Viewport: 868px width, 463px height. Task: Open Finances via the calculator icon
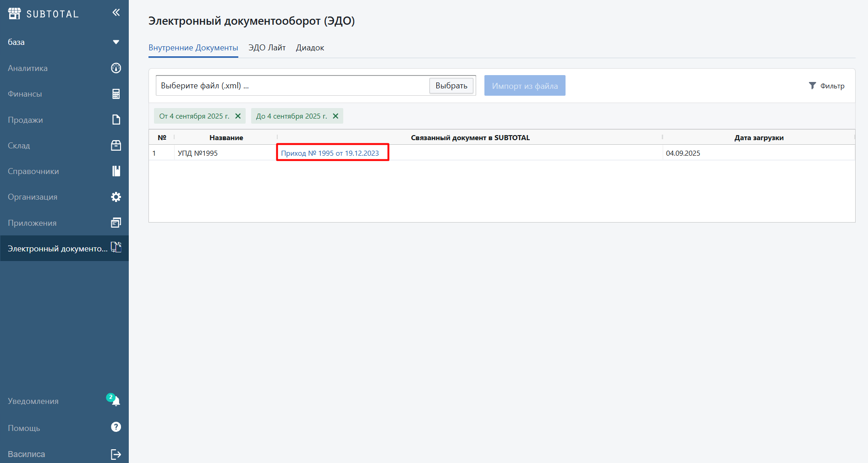point(116,94)
